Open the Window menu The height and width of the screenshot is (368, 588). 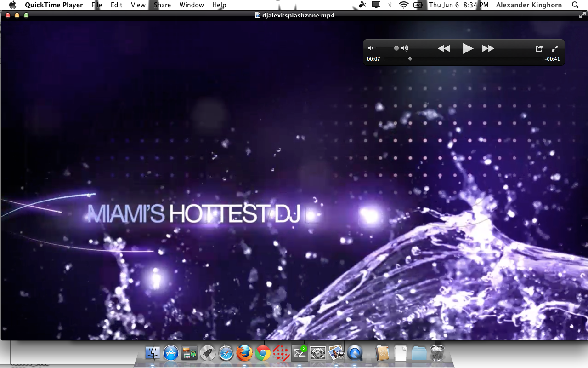192,5
